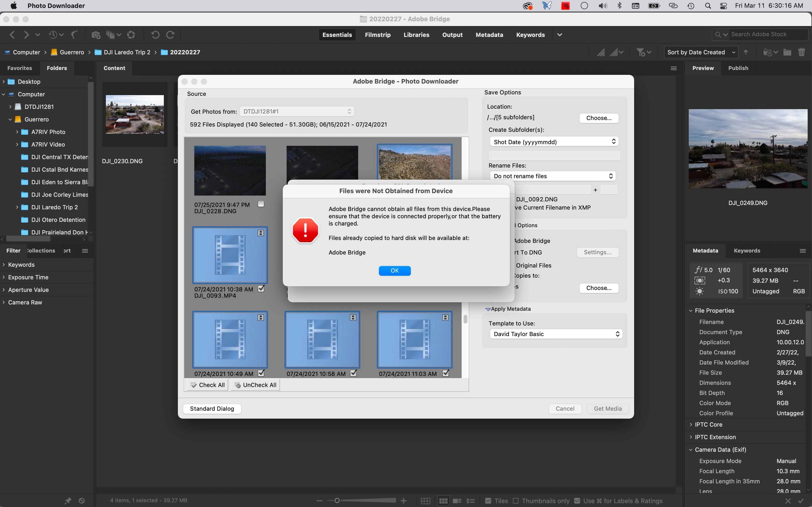Open the David Taylor Basic template dropdown
Screen dimensions: 812x507
pos(556,334)
